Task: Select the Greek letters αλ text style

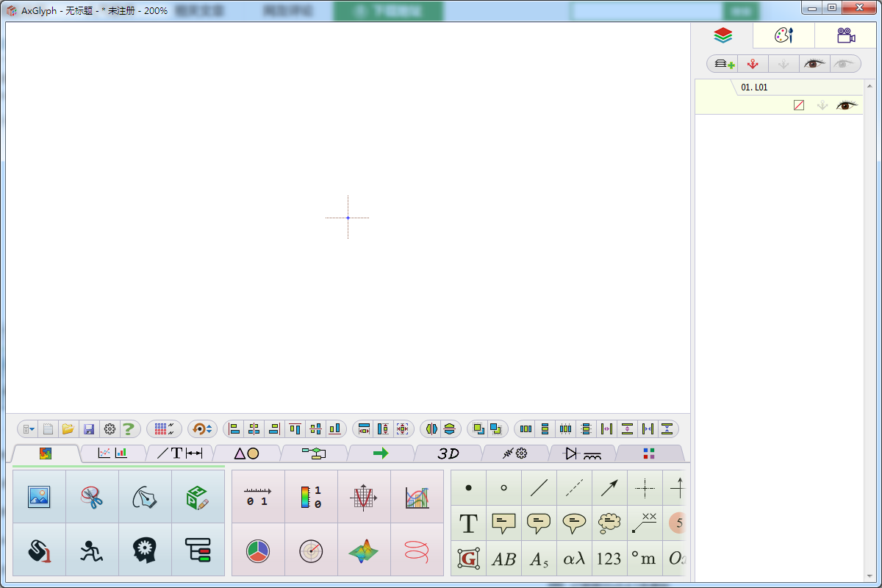Action: (x=574, y=559)
